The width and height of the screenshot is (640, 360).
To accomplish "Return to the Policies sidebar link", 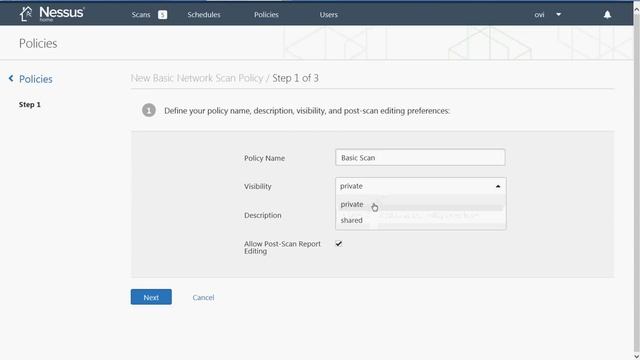I will coord(36,79).
